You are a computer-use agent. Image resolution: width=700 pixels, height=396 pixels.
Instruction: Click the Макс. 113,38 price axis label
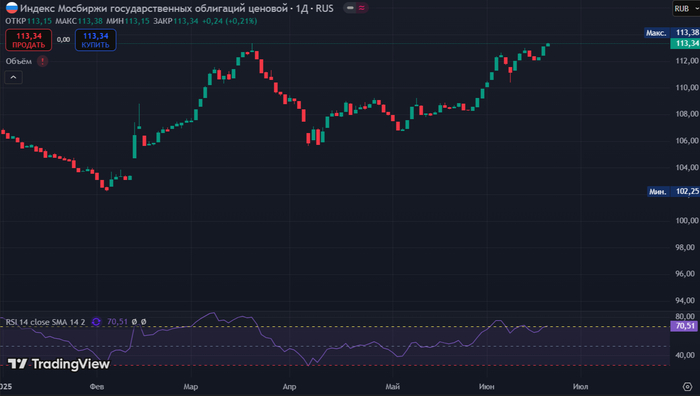click(x=672, y=33)
